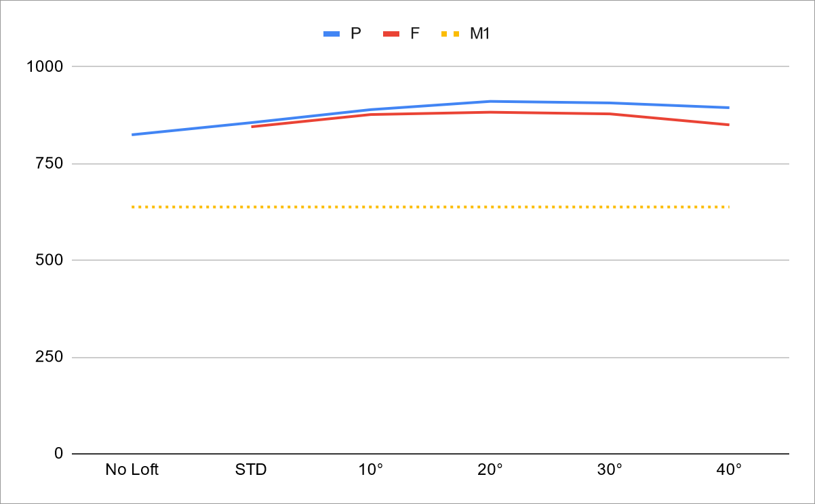Screen dimensions: 815x504
Task: Click the '500' y-axis value label
Action: [x=49, y=260]
